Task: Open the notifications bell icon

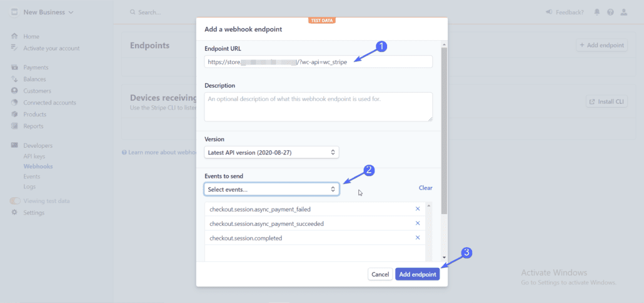Action: pos(596,13)
